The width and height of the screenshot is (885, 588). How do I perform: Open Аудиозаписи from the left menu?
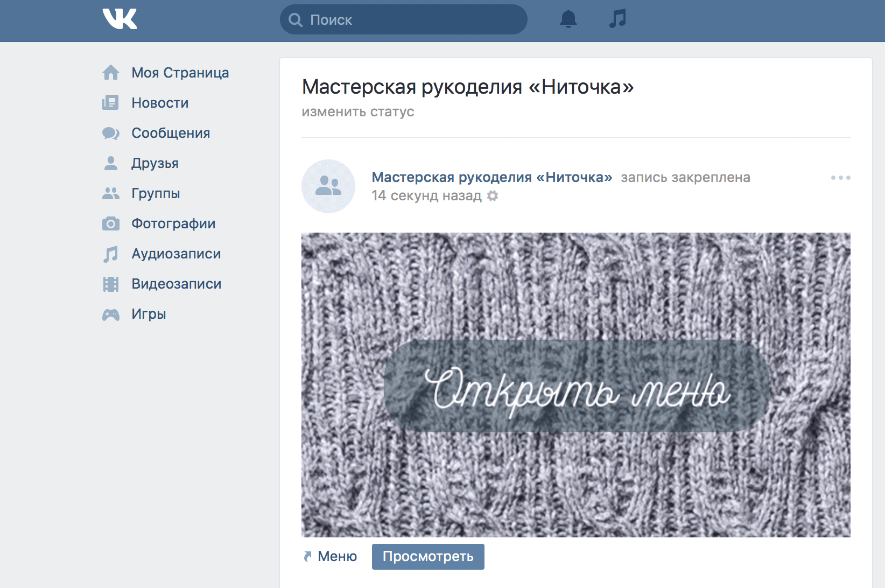pyautogui.click(x=176, y=254)
